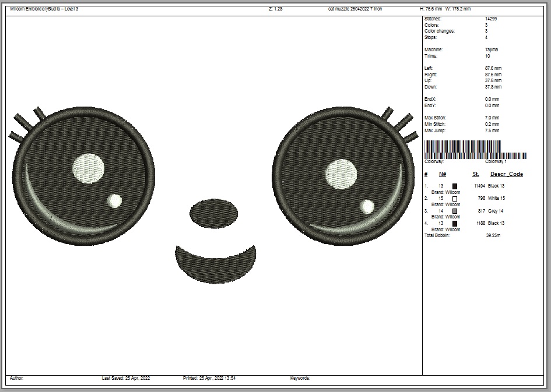Viewport: 551px width, 392px height.
Task: Click the black swatch in color row 1
Action: coord(455,186)
